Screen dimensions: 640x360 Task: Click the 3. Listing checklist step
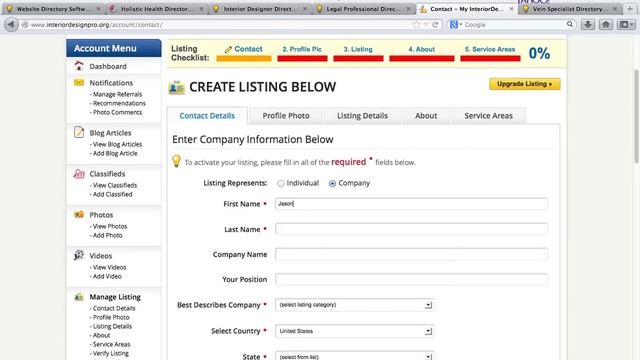tap(358, 49)
